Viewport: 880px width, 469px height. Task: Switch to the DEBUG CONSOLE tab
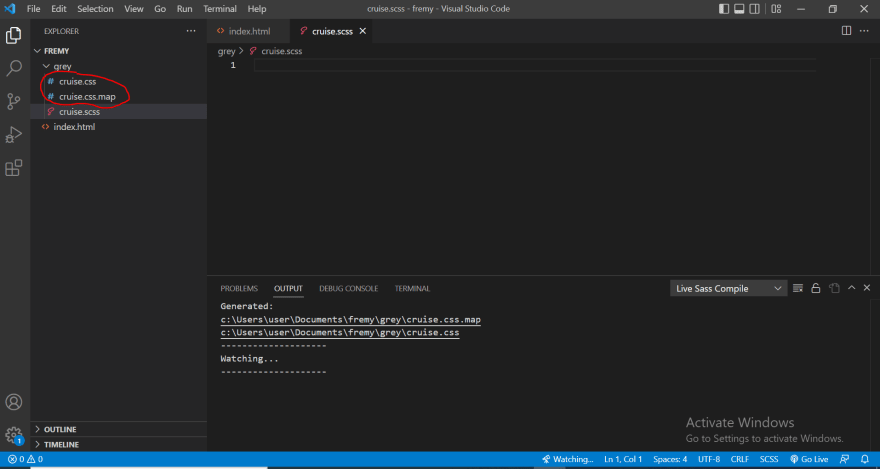pos(349,288)
